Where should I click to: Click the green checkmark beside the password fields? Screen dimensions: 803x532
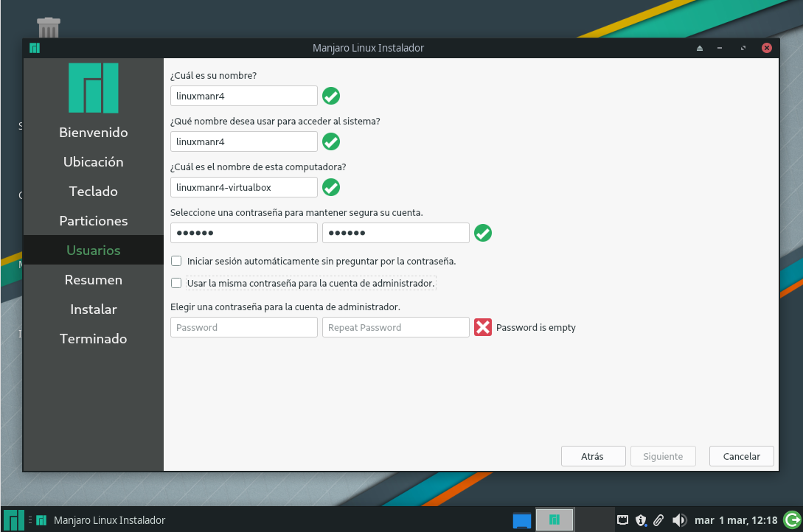click(x=483, y=232)
